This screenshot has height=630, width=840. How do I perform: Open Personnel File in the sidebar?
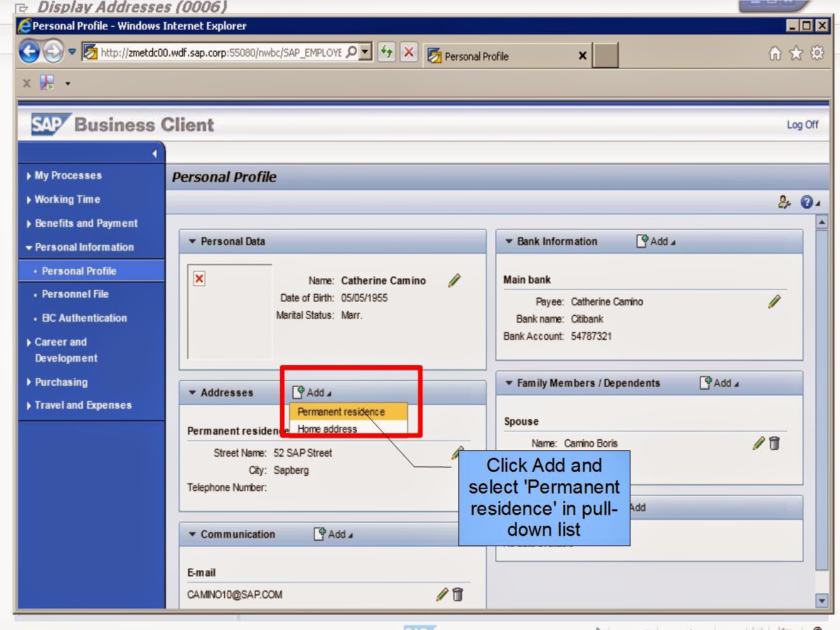click(75, 295)
